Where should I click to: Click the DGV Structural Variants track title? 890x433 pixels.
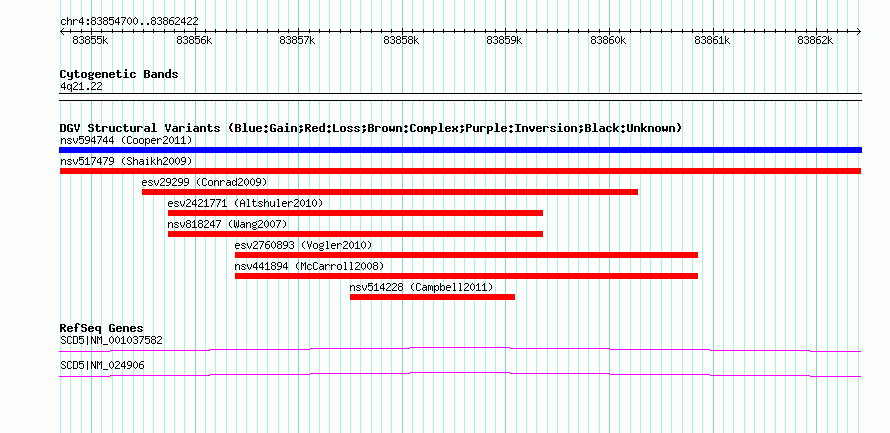coord(371,128)
